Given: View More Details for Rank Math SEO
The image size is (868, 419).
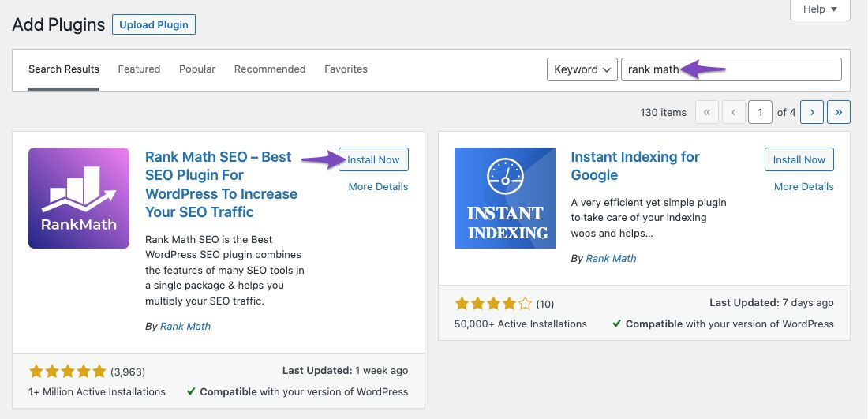Looking at the screenshot, I should 378,187.
